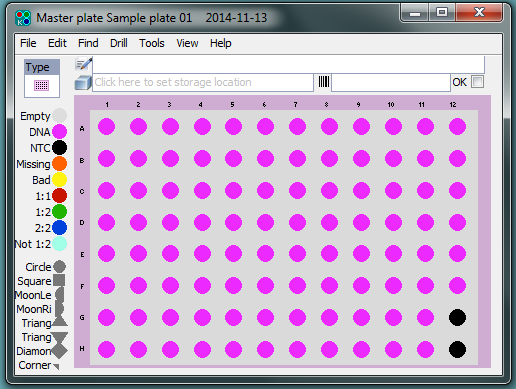516x389 pixels.
Task: Pick the yellow Bad color swatch
Action: (x=60, y=180)
